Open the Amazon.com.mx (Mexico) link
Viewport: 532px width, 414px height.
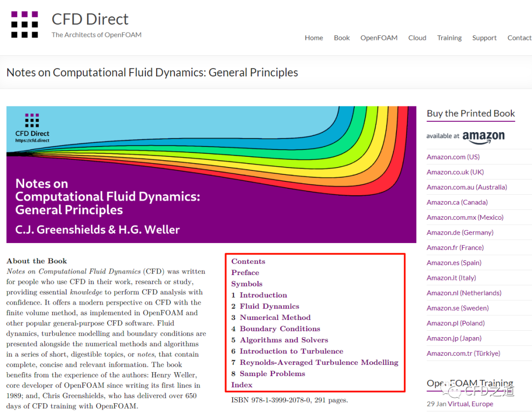click(x=465, y=217)
